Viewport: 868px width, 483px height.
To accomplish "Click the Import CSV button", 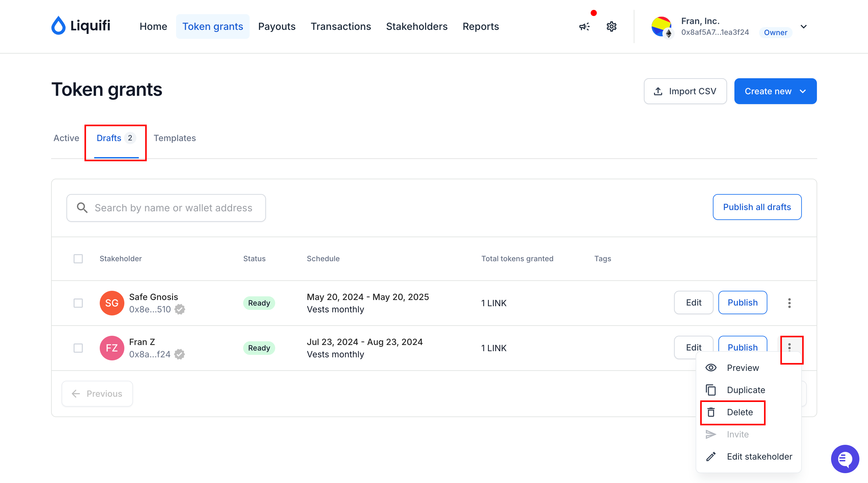I will (685, 91).
